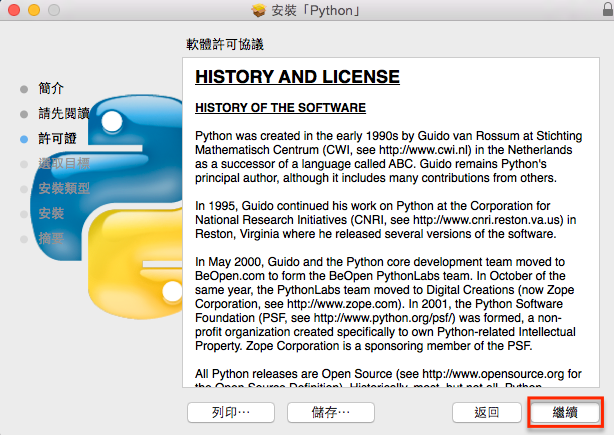Click the 返回 (Go Back) button
The height and width of the screenshot is (435, 614).
click(486, 412)
